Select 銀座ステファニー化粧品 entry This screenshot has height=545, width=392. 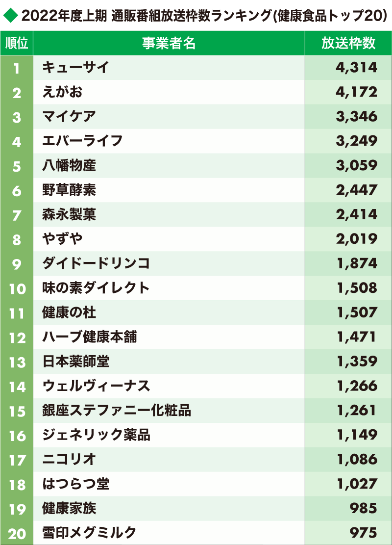point(117,410)
